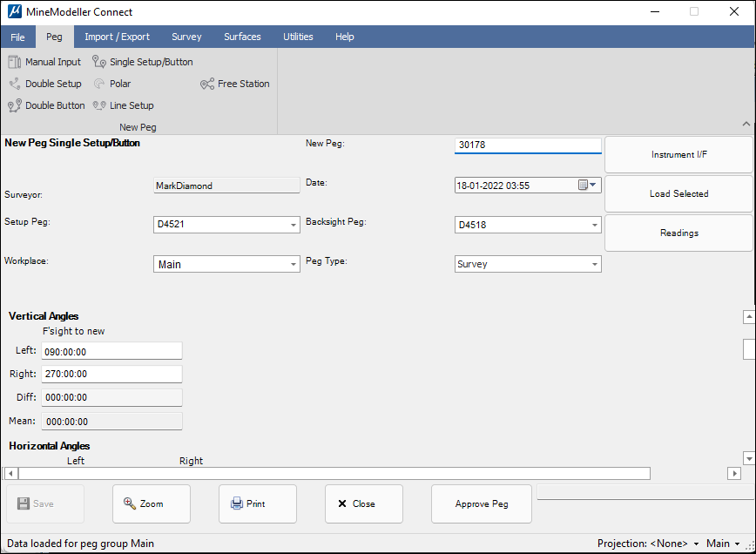Expand the Setup Peg dropdown
The height and width of the screenshot is (554, 756).
[x=294, y=225]
